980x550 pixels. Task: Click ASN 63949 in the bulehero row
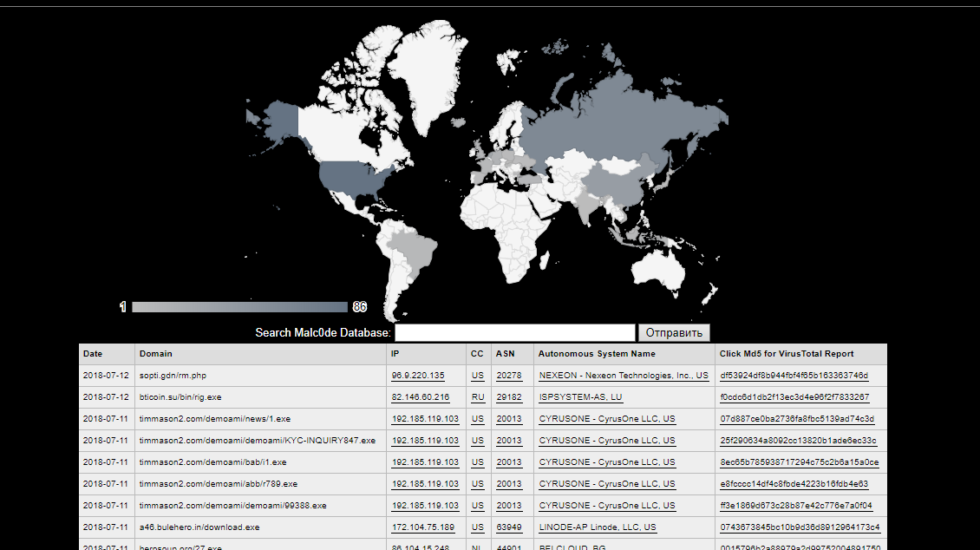point(509,527)
